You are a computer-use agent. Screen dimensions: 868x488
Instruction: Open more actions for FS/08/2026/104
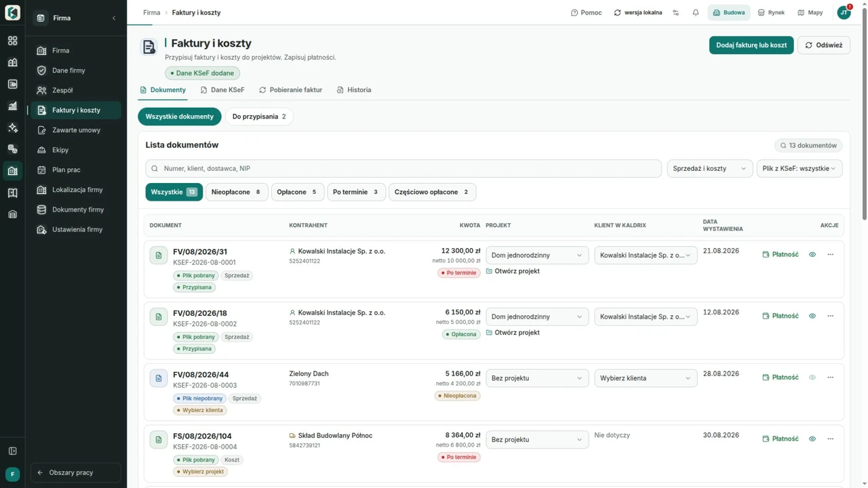click(x=830, y=439)
